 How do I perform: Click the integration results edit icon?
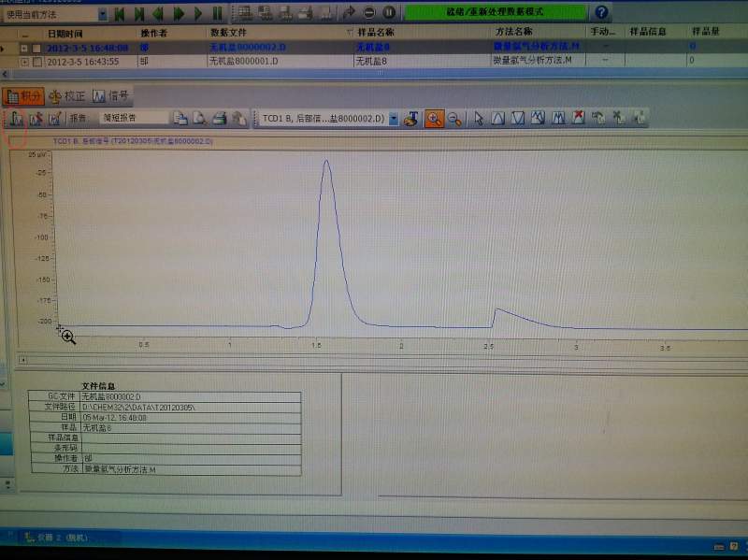tap(55, 119)
